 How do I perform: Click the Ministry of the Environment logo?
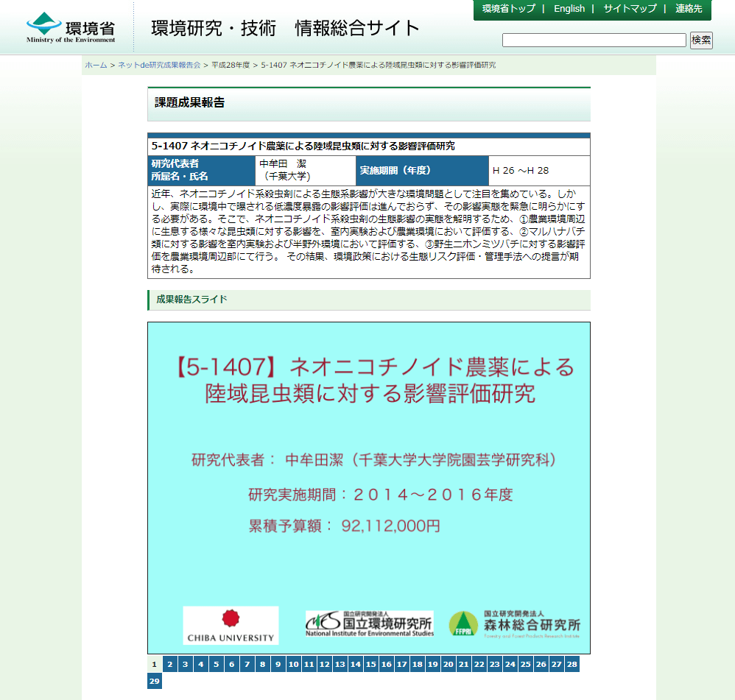coord(71,28)
